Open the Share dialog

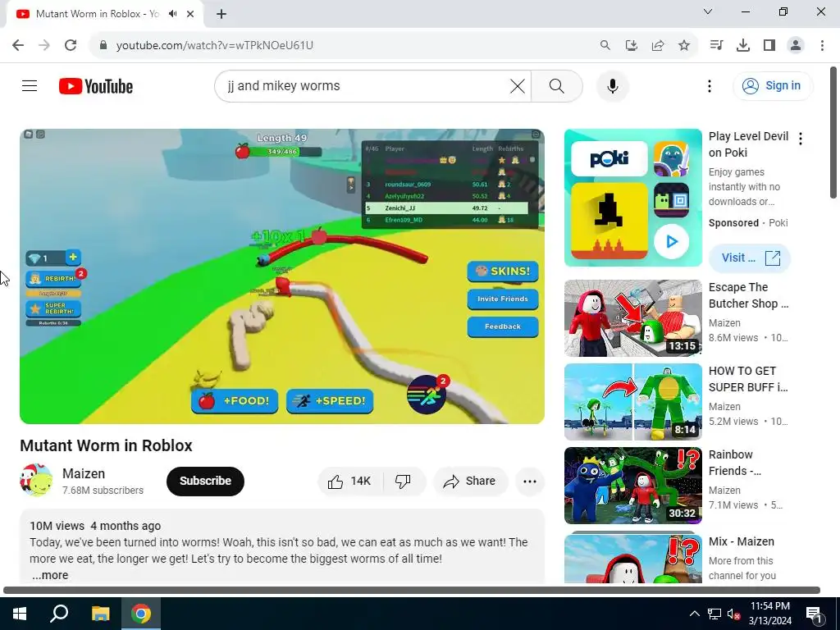pyautogui.click(x=470, y=481)
